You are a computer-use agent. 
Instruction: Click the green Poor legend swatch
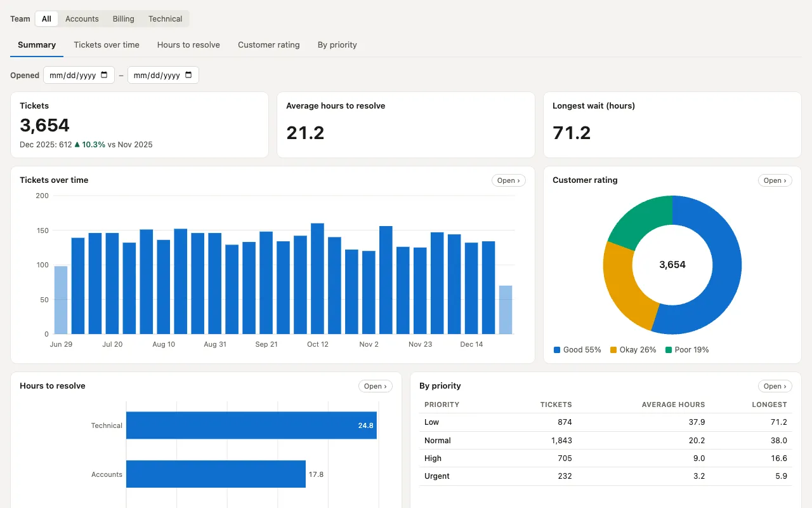(x=669, y=350)
